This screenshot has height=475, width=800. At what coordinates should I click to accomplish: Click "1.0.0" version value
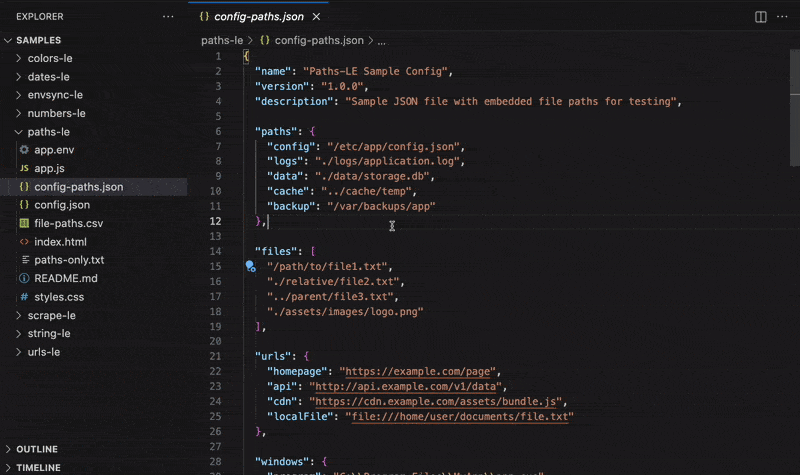342,86
